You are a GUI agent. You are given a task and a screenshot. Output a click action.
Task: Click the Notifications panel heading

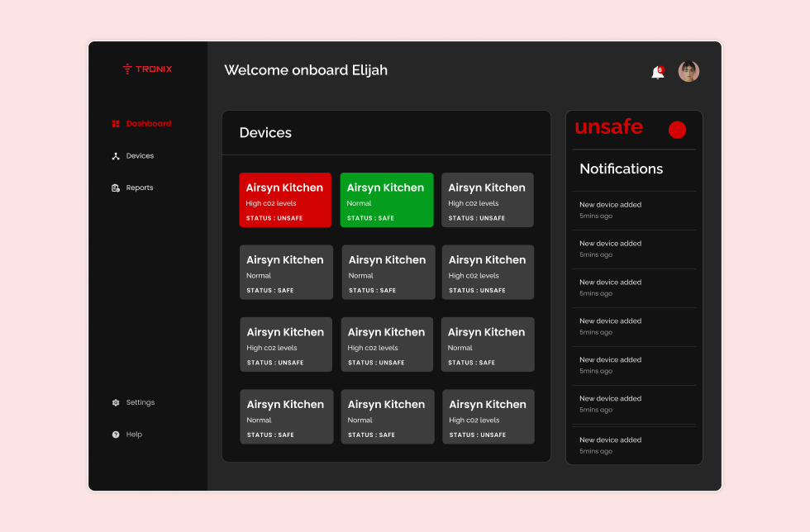pyautogui.click(x=621, y=169)
